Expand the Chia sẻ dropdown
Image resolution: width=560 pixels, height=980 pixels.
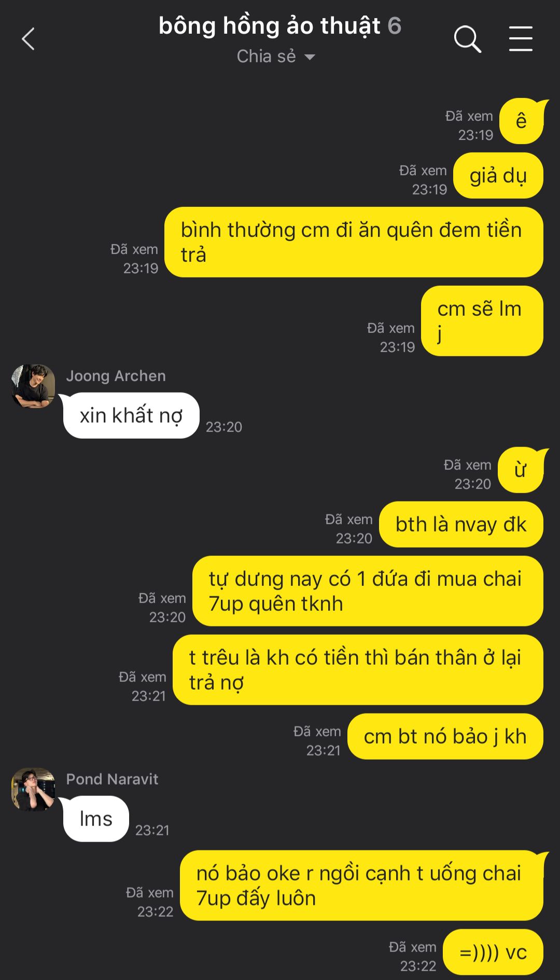pyautogui.click(x=276, y=56)
